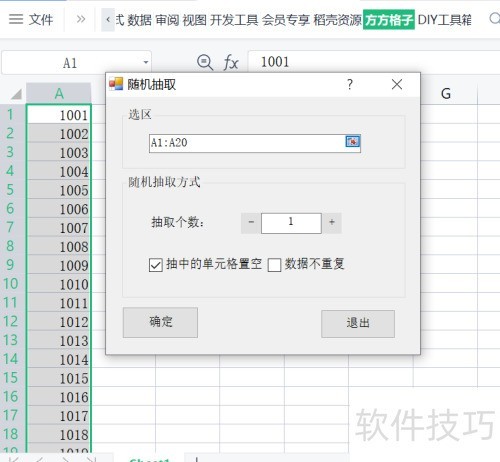
Task: Increase 抽取个数 with the plus button
Action: 332,223
